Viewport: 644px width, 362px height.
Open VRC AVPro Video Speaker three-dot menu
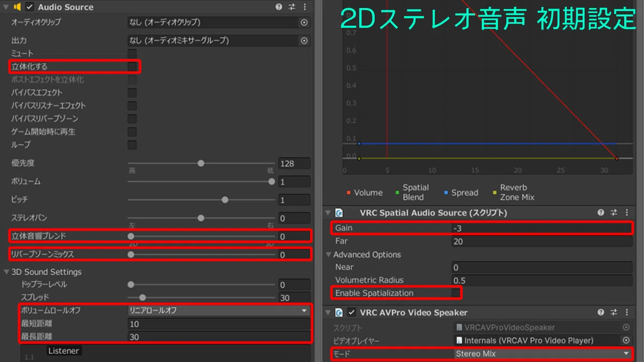pyautogui.click(x=627, y=312)
